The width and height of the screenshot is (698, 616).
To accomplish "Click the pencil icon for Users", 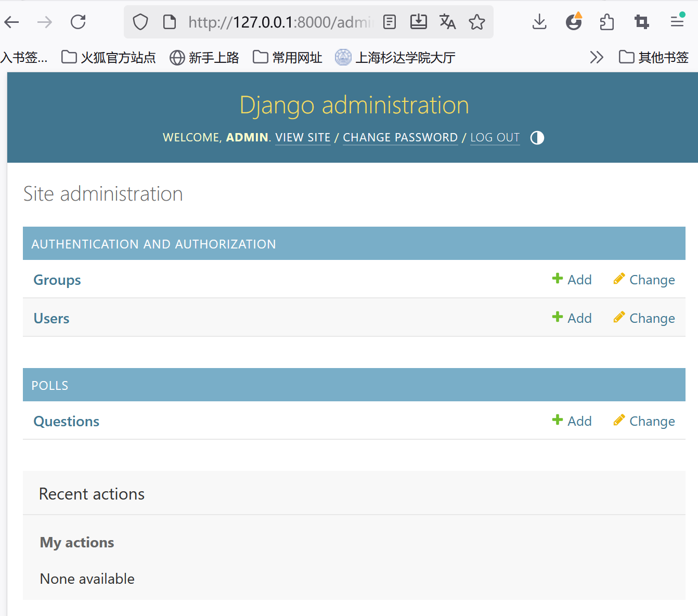I will coord(619,317).
